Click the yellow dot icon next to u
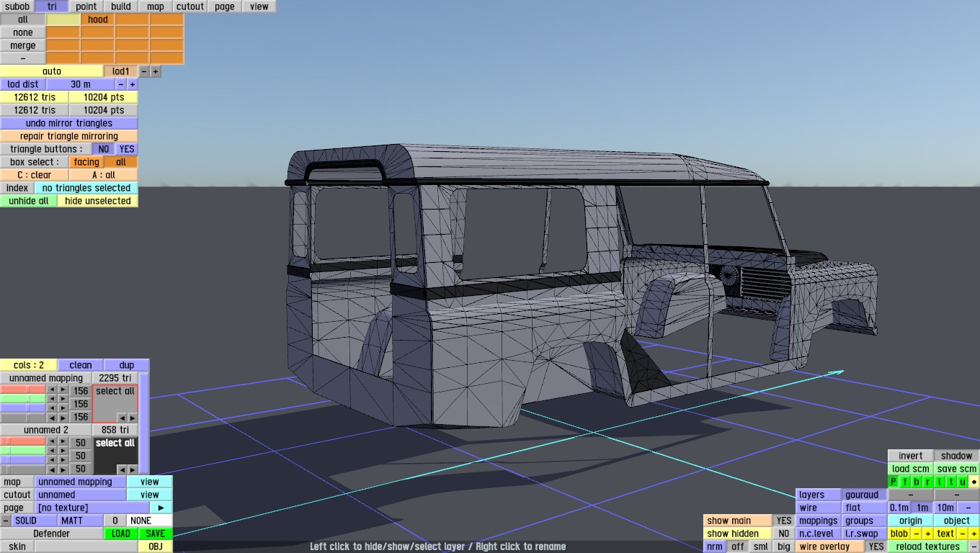980x553 pixels. [x=974, y=482]
